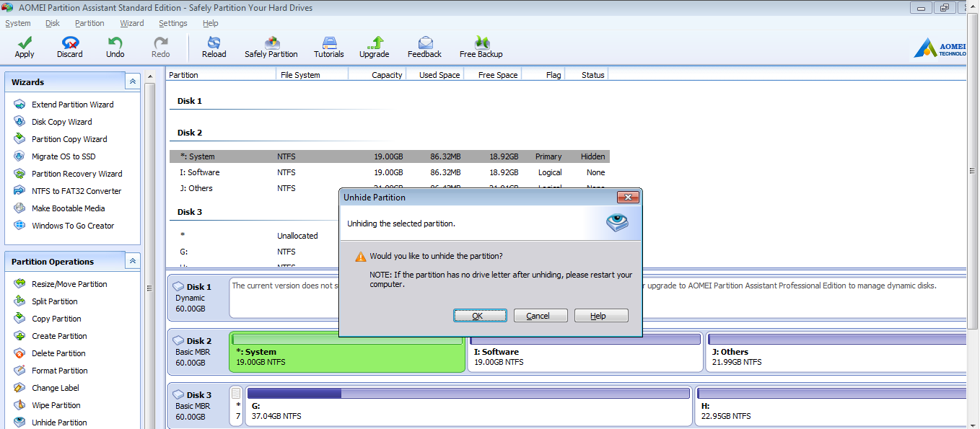Collapse the Wizards panel

(133, 81)
